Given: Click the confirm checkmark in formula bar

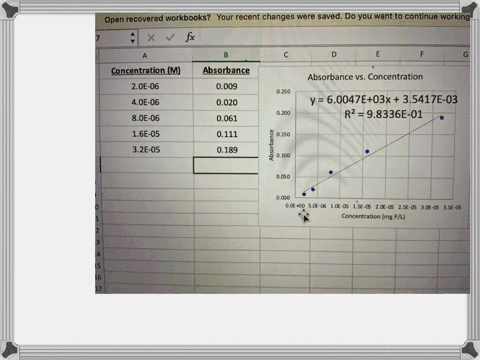Looking at the screenshot, I should (170, 37).
